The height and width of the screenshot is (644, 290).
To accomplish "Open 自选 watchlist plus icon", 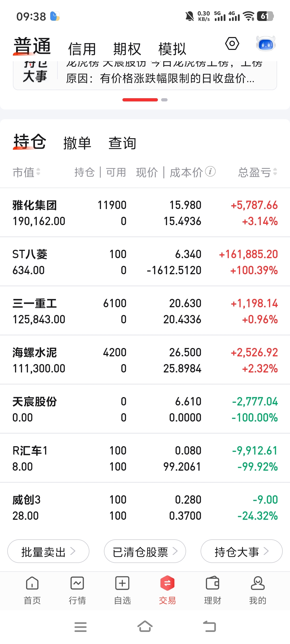I will [x=122, y=583].
